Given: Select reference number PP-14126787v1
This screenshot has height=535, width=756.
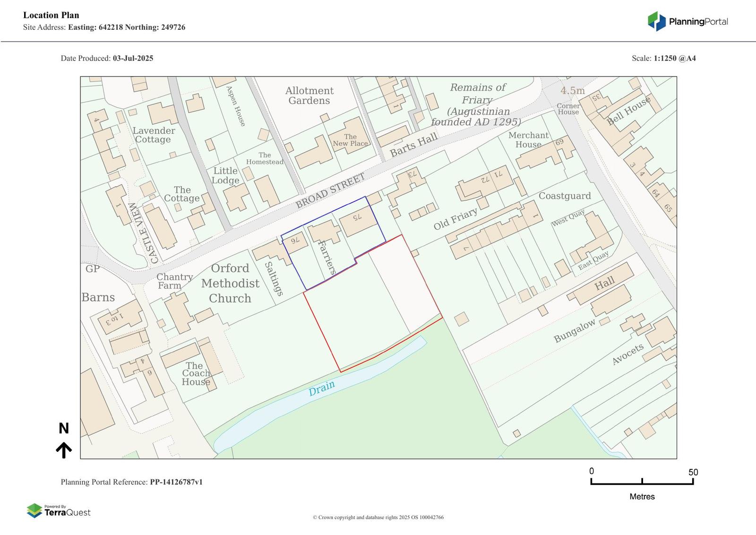Looking at the screenshot, I should point(176,482).
